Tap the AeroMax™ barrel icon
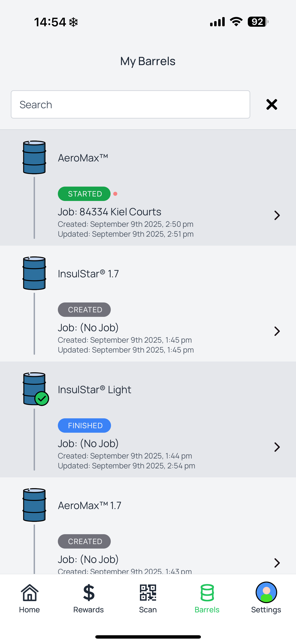The image size is (296, 644). coord(34,157)
